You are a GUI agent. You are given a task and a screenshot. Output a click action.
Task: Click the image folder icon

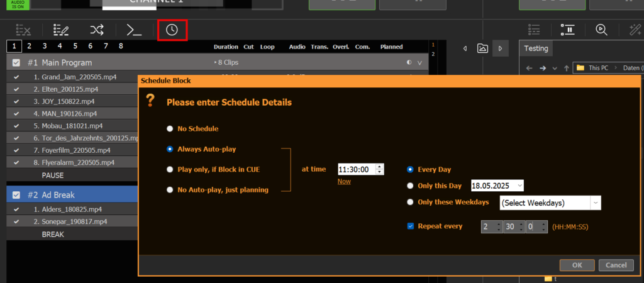coord(482,48)
